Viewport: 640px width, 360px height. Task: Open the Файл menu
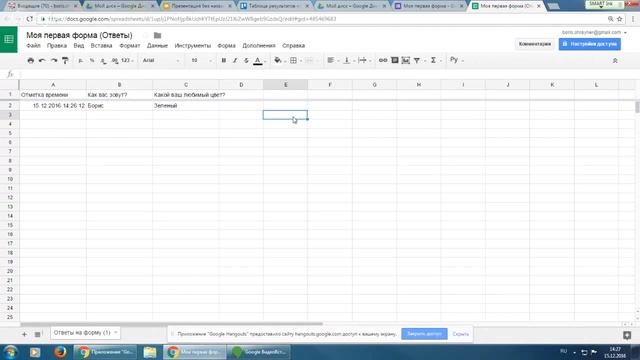pyautogui.click(x=33, y=46)
